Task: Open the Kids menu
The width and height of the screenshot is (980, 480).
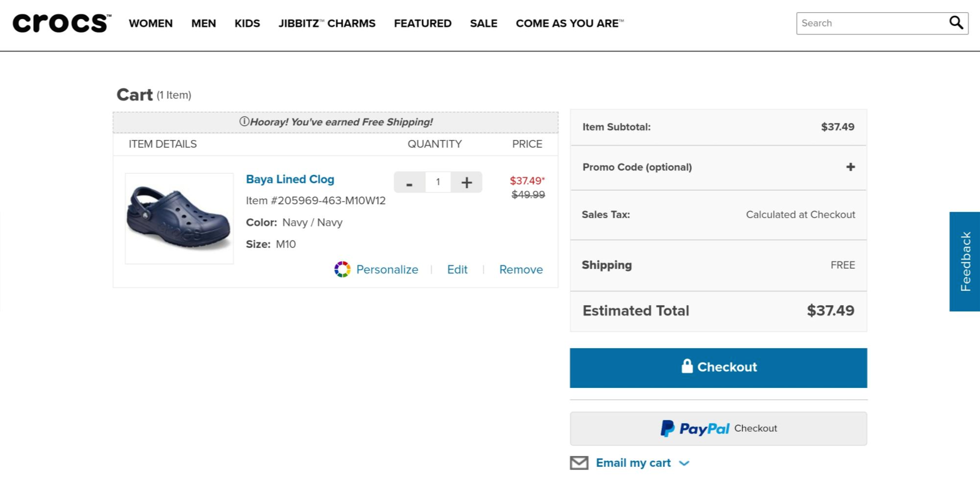Action: click(247, 24)
